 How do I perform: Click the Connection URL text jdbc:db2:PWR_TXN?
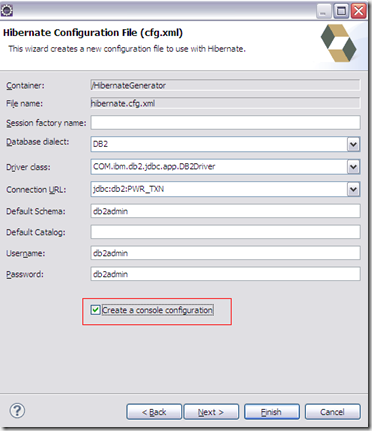click(128, 189)
